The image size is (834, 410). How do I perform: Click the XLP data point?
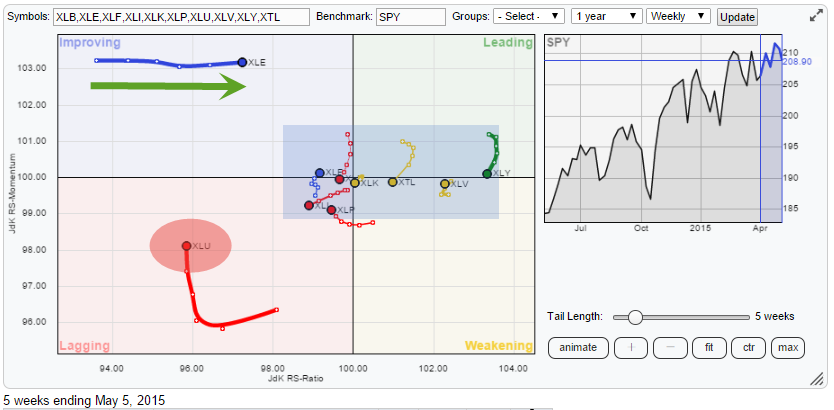[x=331, y=210]
